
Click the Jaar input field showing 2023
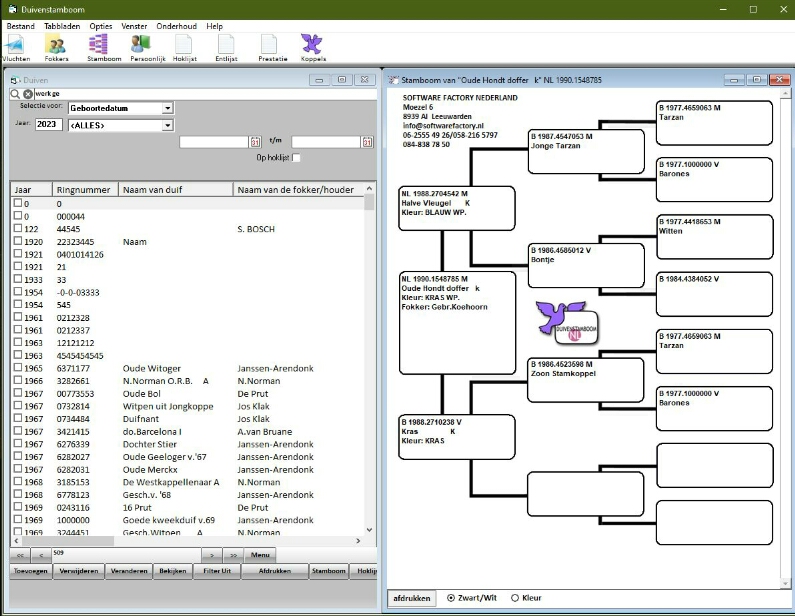tap(49, 124)
